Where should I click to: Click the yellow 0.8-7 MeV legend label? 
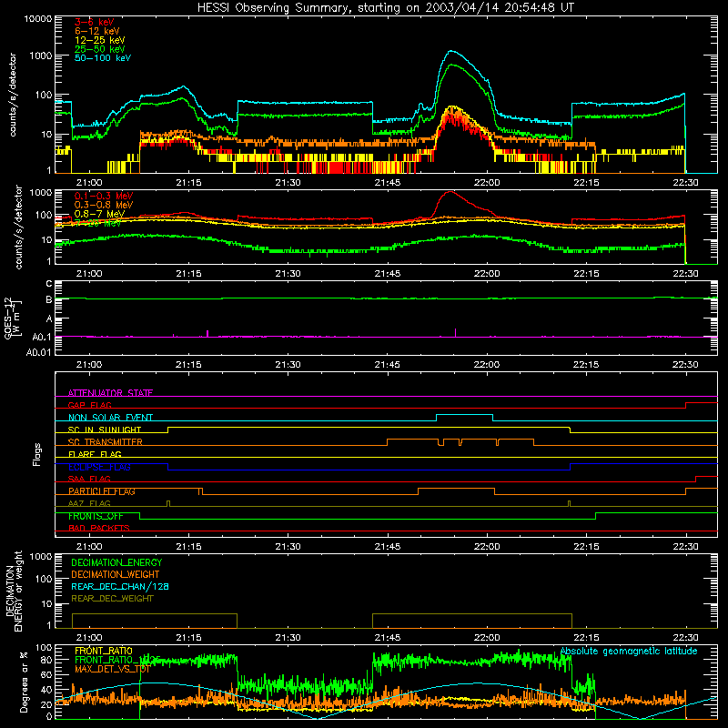(99, 214)
